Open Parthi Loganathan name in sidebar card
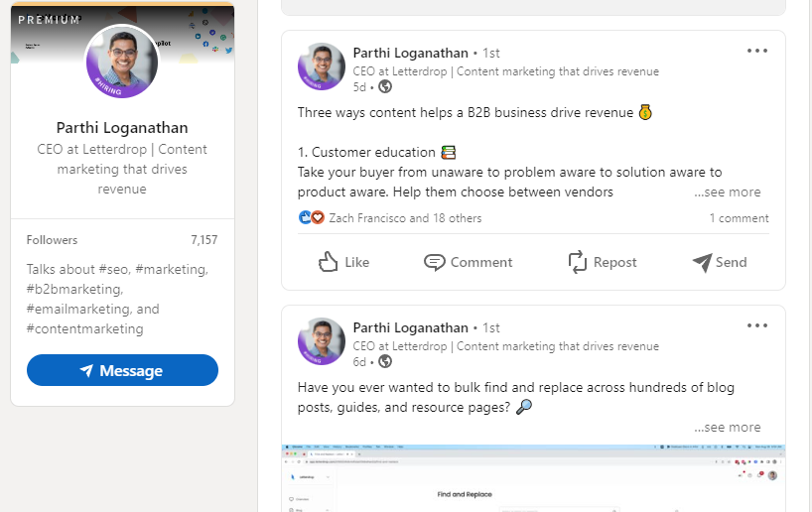 point(122,128)
